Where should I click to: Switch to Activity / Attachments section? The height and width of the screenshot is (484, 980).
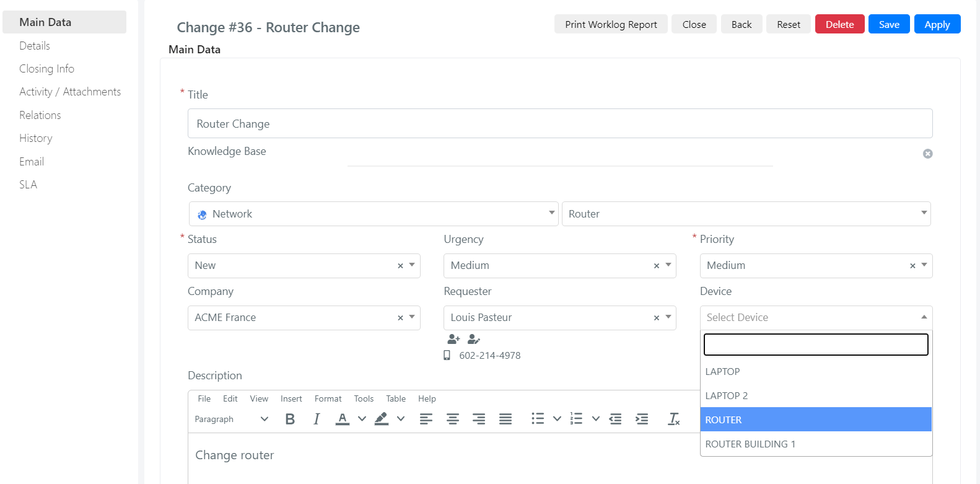click(x=70, y=92)
